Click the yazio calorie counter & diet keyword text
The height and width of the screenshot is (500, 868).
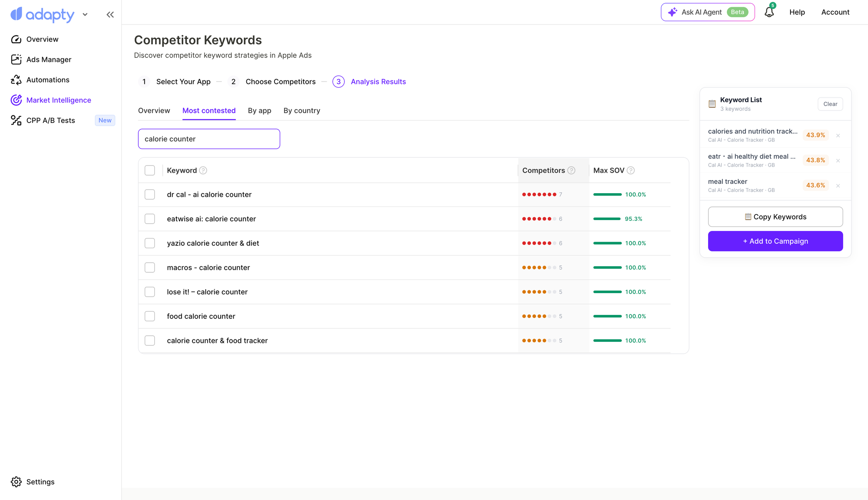click(x=213, y=243)
